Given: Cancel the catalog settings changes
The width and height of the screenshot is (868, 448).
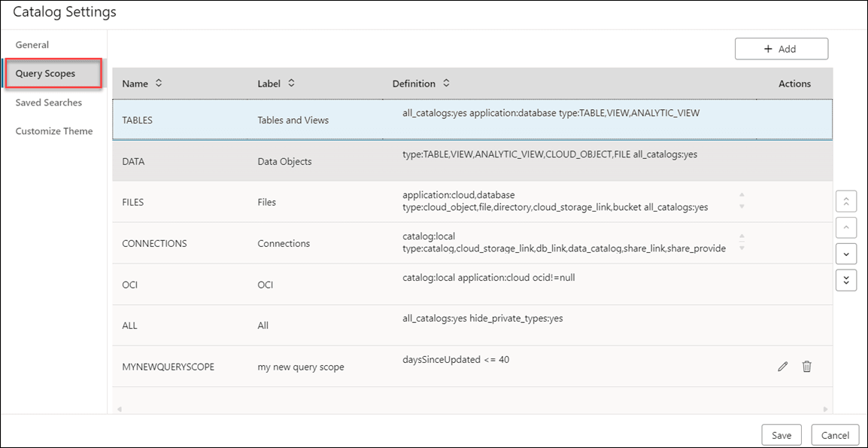Looking at the screenshot, I should (x=835, y=434).
